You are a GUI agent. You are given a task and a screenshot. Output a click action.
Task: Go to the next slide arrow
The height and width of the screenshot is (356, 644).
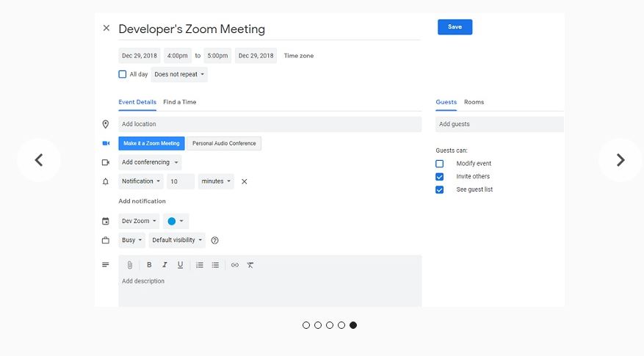(621, 160)
